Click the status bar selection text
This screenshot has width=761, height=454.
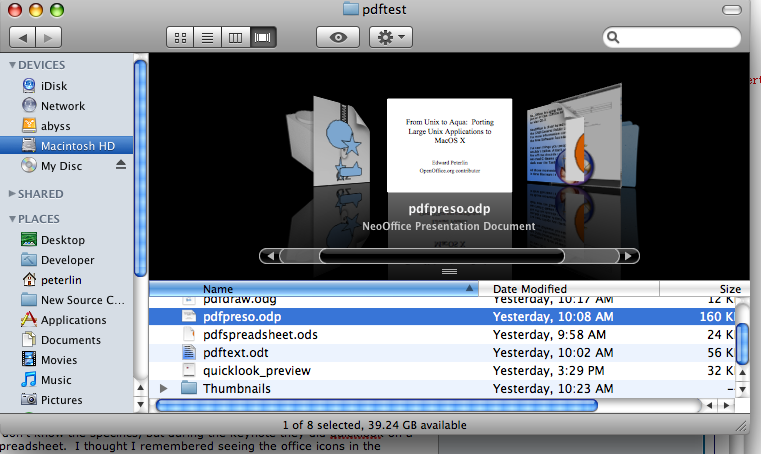(x=375, y=425)
